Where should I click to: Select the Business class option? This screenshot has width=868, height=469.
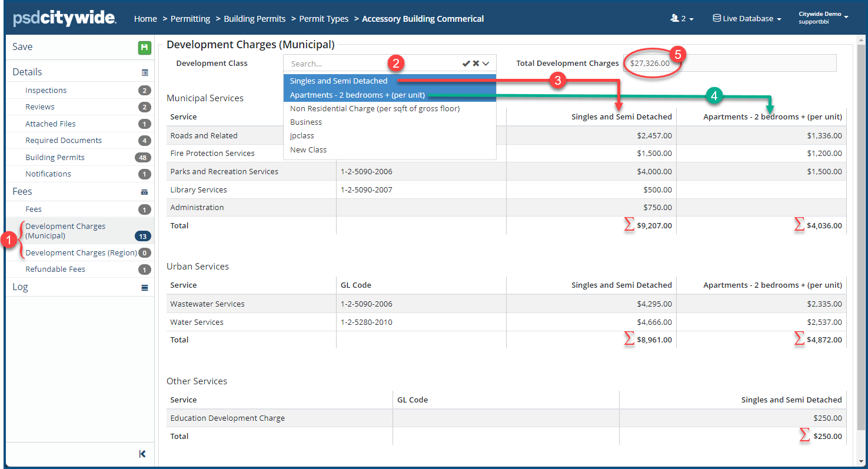[x=306, y=122]
